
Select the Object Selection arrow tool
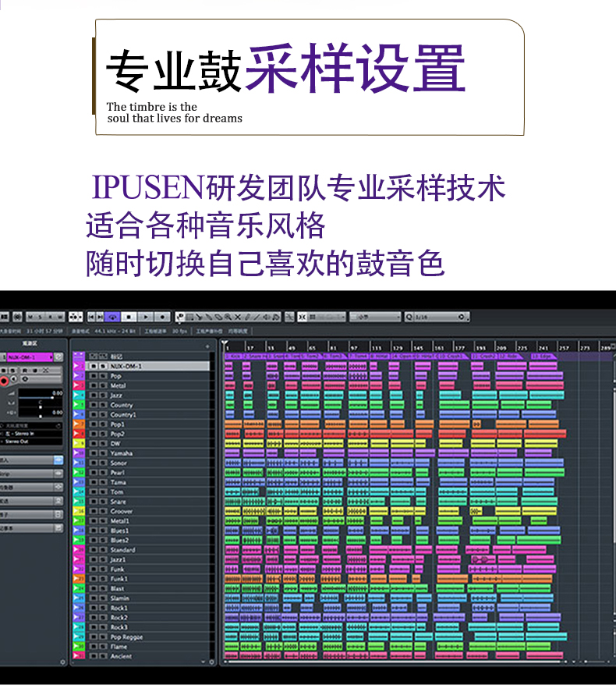[180, 317]
